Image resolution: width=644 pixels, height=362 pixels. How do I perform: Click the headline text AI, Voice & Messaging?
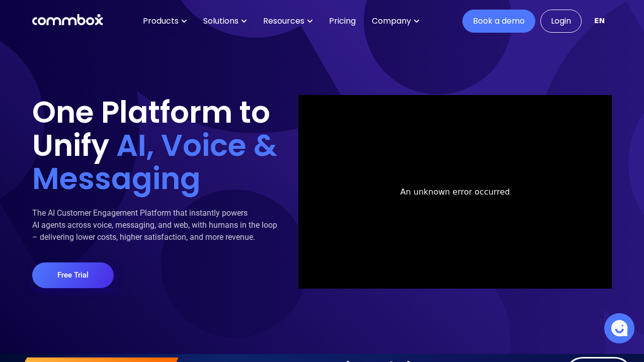[x=196, y=146]
